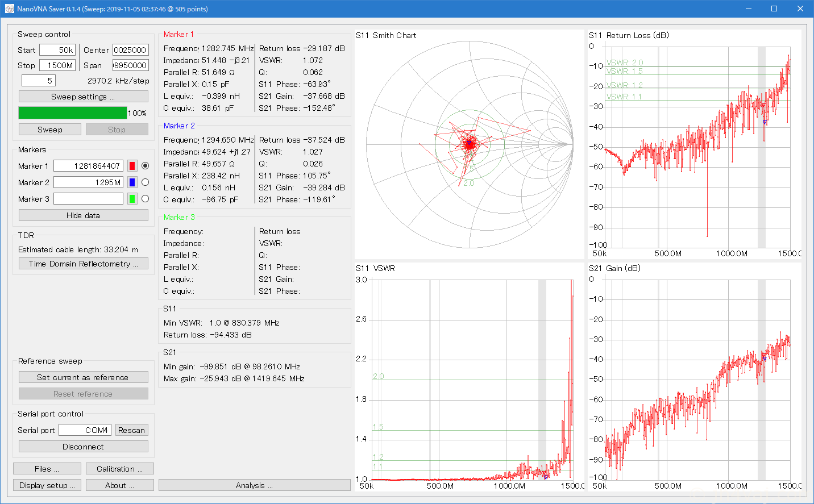
Task: Rescan the serial ports
Action: tap(131, 430)
